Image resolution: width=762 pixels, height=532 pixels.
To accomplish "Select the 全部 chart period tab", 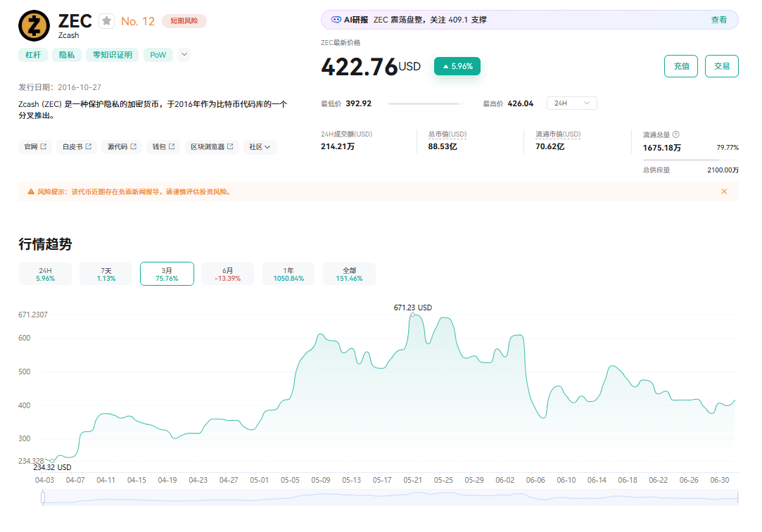I will point(349,274).
